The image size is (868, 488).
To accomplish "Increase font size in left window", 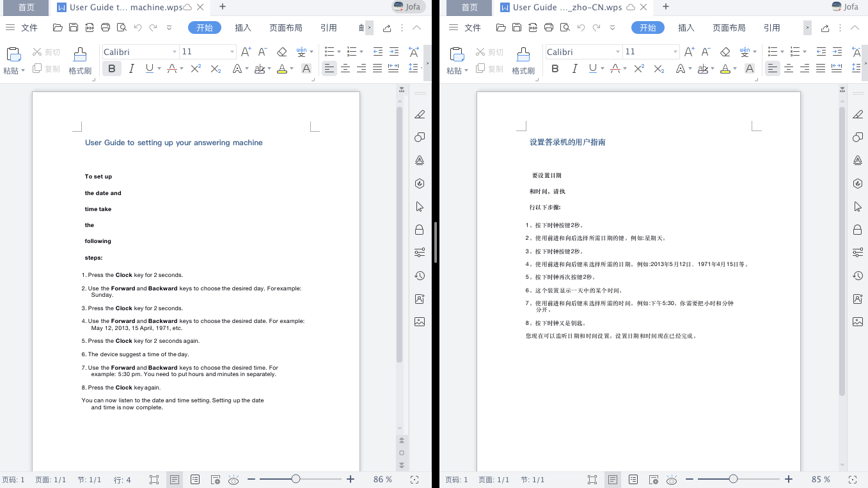I will (x=246, y=52).
